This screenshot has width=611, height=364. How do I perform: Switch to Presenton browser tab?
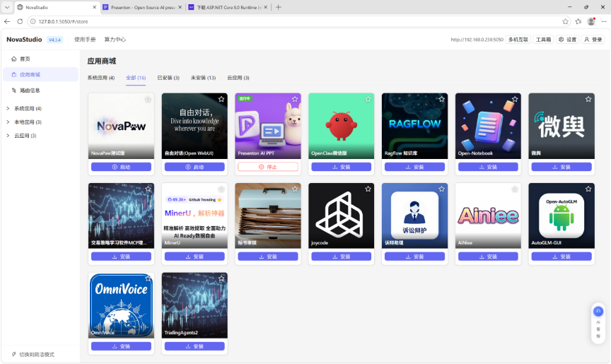tap(142, 7)
